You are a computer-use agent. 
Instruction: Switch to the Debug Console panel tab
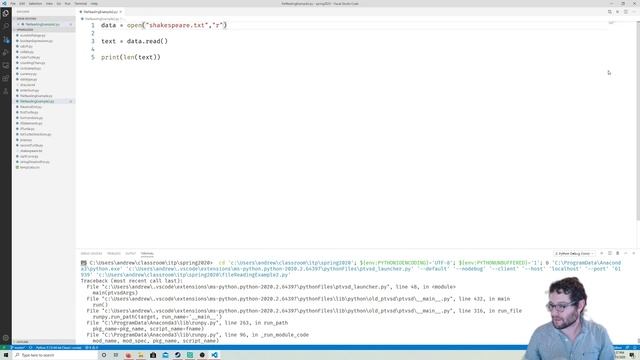point(91,253)
